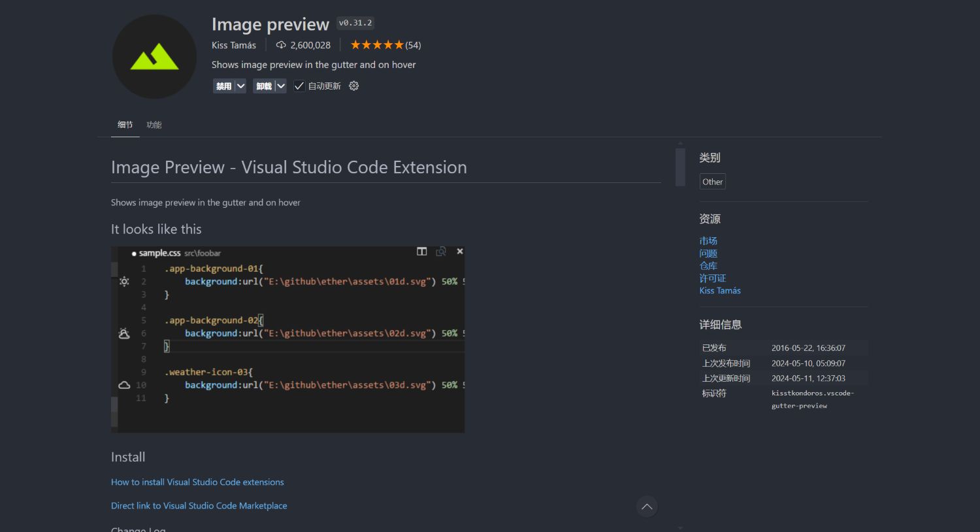The image size is (980, 532).
Task: Click the Image Preview readme heading
Action: click(289, 167)
